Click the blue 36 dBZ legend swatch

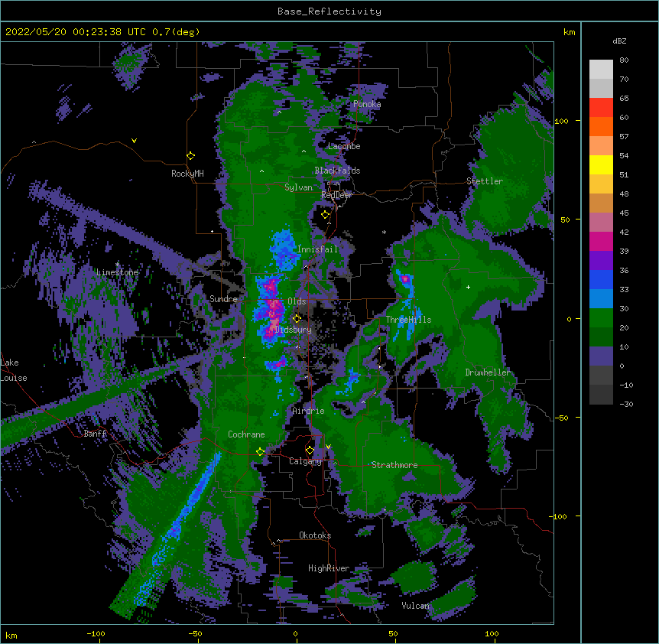[x=601, y=279]
